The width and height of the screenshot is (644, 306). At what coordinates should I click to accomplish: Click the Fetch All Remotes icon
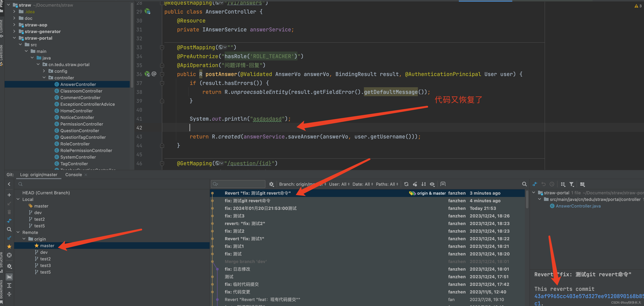coord(9,238)
